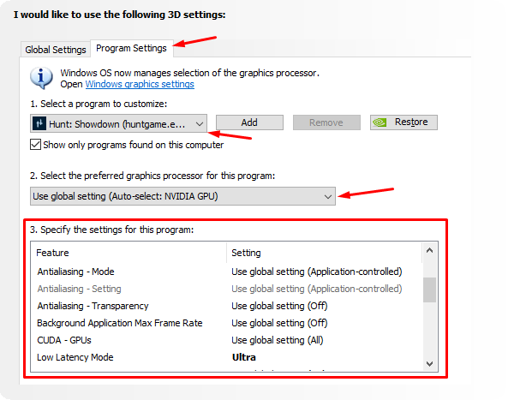
Task: Open the Windows graphics settings link
Action: tap(140, 84)
